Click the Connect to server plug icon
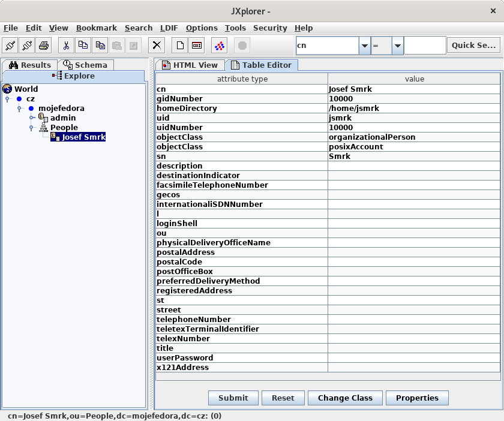Viewport: 504px width, 421px height. point(10,46)
